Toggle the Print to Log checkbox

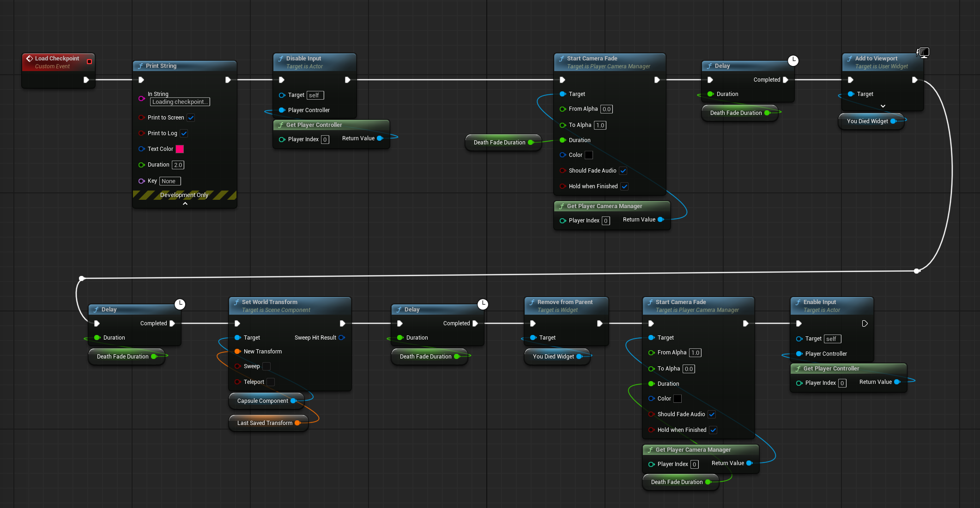184,133
